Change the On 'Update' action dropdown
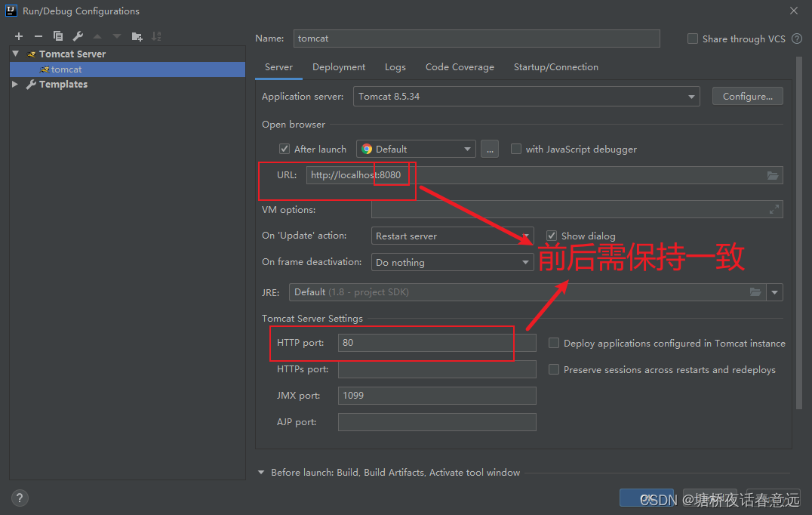Image resolution: width=812 pixels, height=515 pixels. pos(524,236)
